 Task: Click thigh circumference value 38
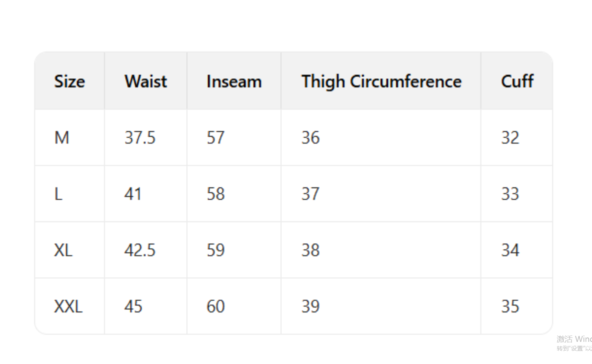(310, 250)
